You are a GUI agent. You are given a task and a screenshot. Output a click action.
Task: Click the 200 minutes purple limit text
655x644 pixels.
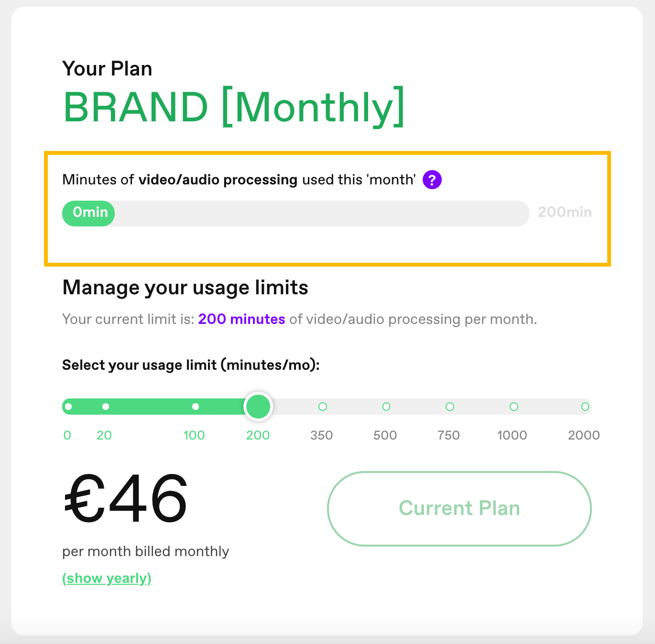click(242, 319)
